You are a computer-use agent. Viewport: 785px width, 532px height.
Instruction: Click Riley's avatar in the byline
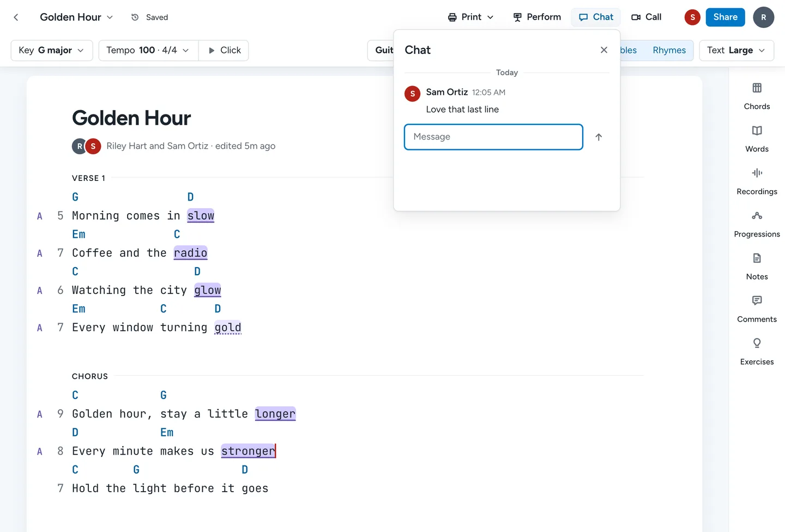80,146
